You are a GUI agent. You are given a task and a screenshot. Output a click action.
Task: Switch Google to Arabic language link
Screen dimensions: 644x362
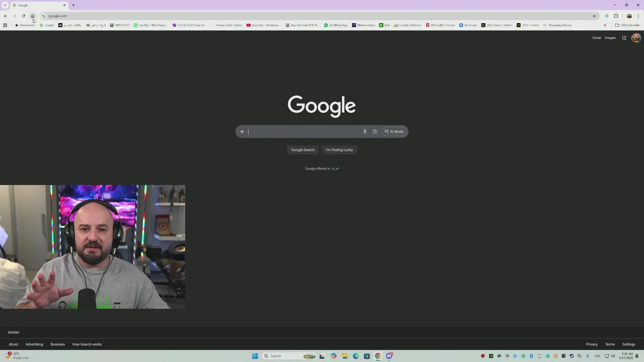point(335,168)
